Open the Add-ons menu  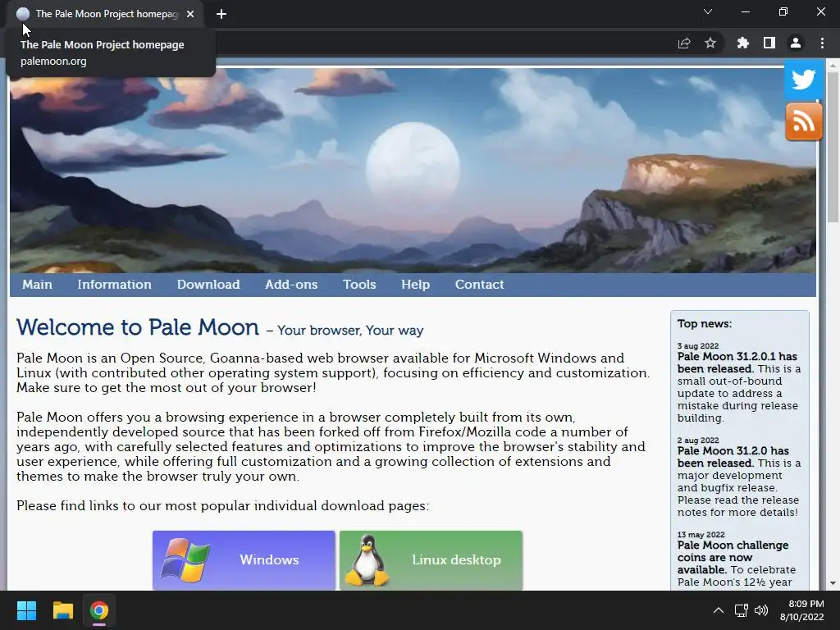click(291, 285)
